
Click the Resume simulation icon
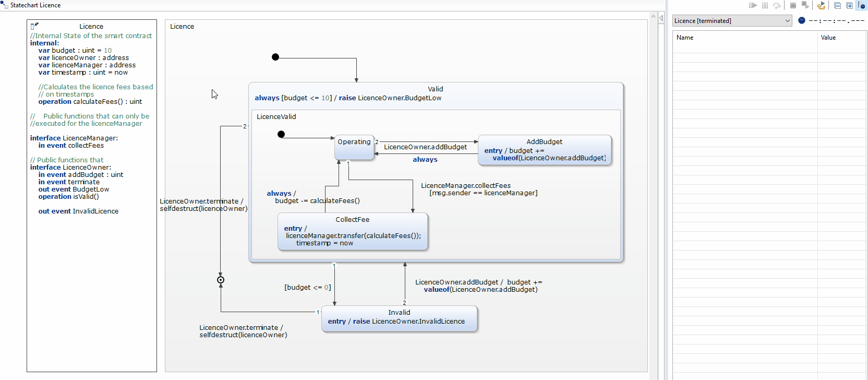click(x=753, y=6)
